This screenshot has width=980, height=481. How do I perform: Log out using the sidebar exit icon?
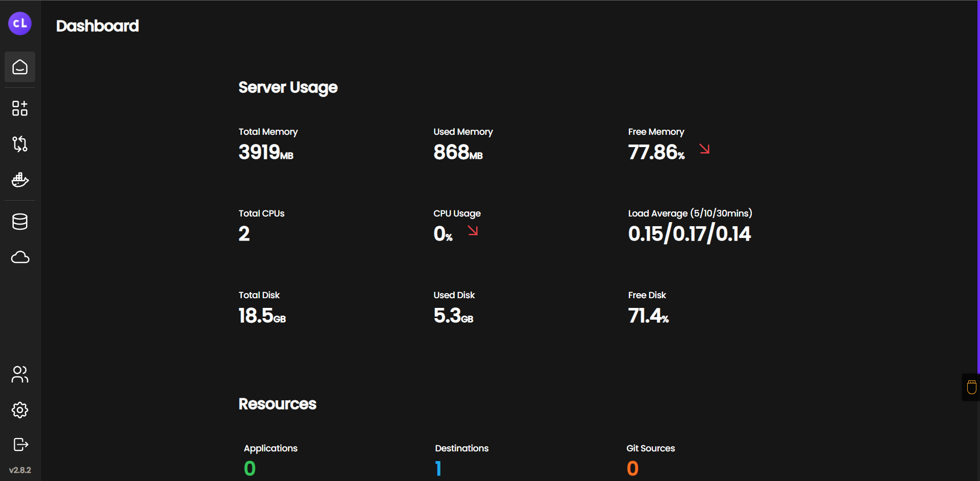pyautogui.click(x=20, y=444)
